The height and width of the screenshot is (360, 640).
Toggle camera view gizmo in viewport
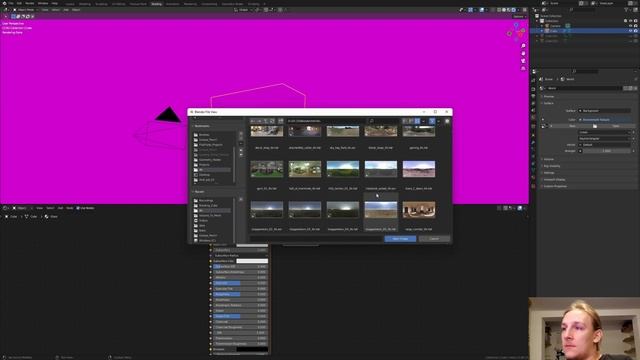(523, 60)
